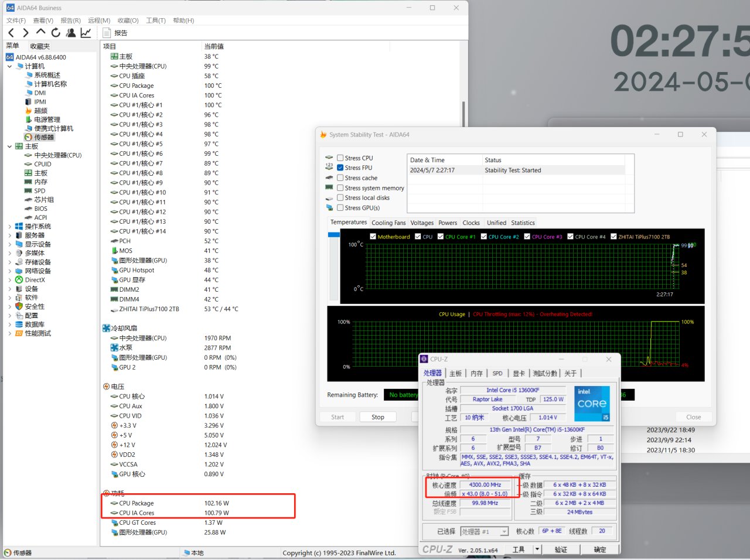Viewport: 750px width, 560px height.
Task: Open the graph toolbar icon in AIDA64
Action: (x=86, y=33)
